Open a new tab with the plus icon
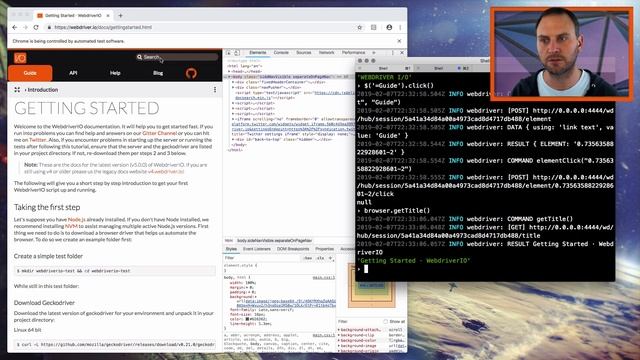The height and width of the screenshot is (360, 640). (120, 16)
